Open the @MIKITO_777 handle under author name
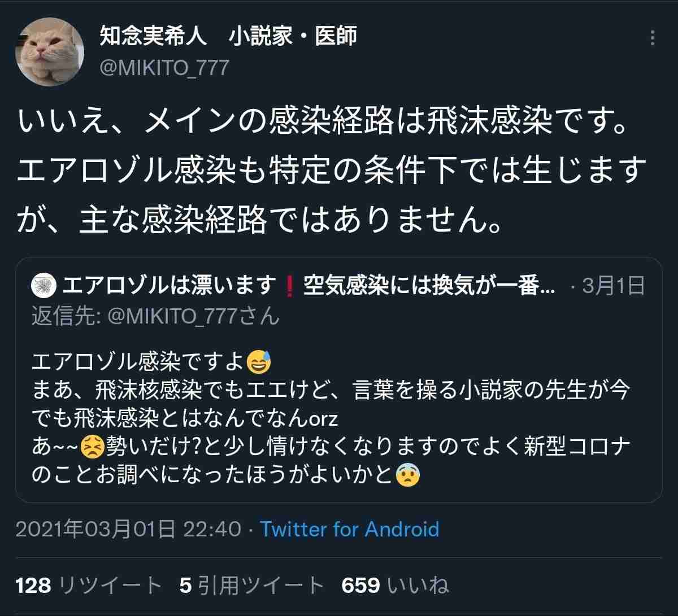This screenshot has height=616, width=678. pyautogui.click(x=164, y=68)
